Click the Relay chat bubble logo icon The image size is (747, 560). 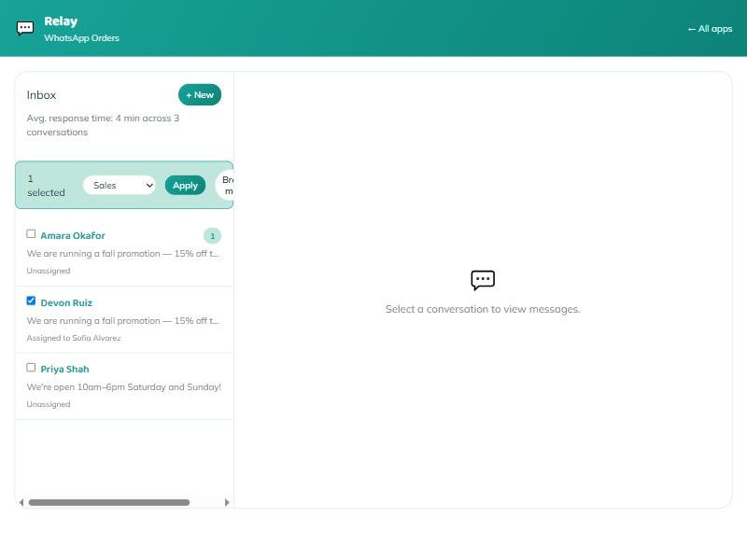click(x=25, y=29)
